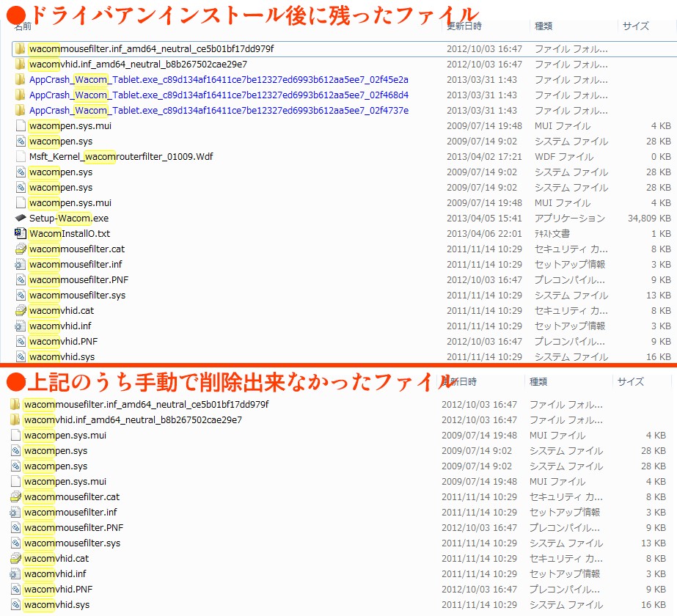Click the ﾃｷｽﾄ文書 type cell
This screenshot has height=616, width=677.
tap(552, 233)
